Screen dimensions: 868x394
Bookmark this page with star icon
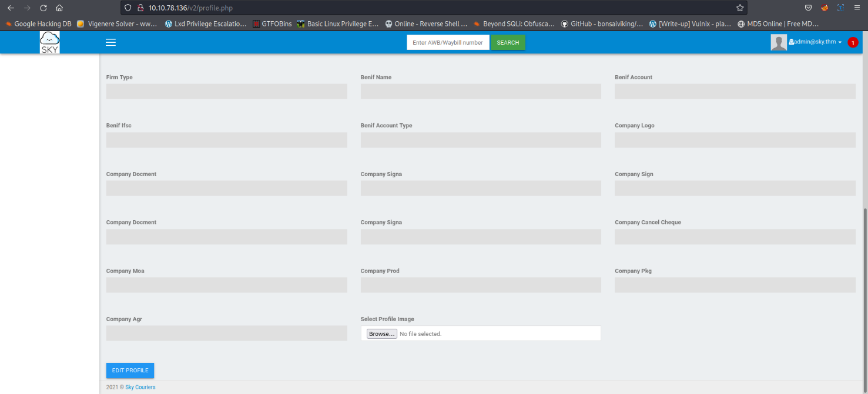point(740,8)
